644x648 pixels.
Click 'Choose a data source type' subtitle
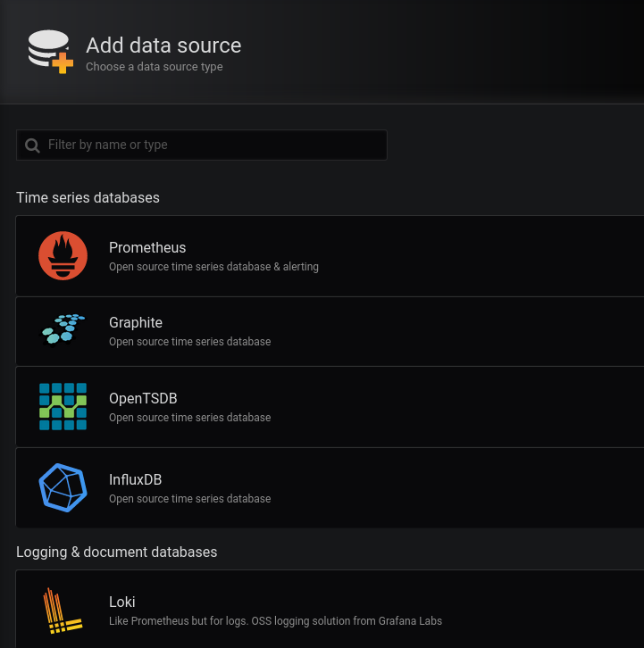coord(155,67)
